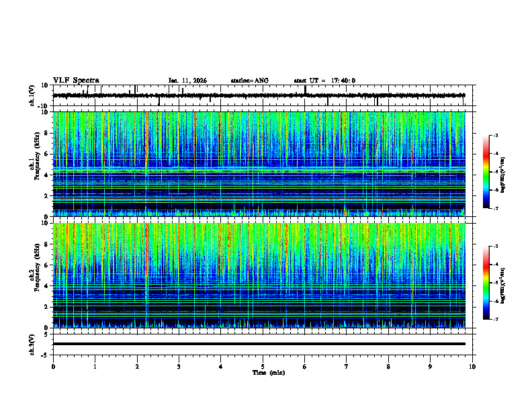Image resolution: width=532 pixels, height=411 pixels.
Task: Click the ch.1 spectrogram color scale bar
Action: pyautogui.click(x=486, y=172)
